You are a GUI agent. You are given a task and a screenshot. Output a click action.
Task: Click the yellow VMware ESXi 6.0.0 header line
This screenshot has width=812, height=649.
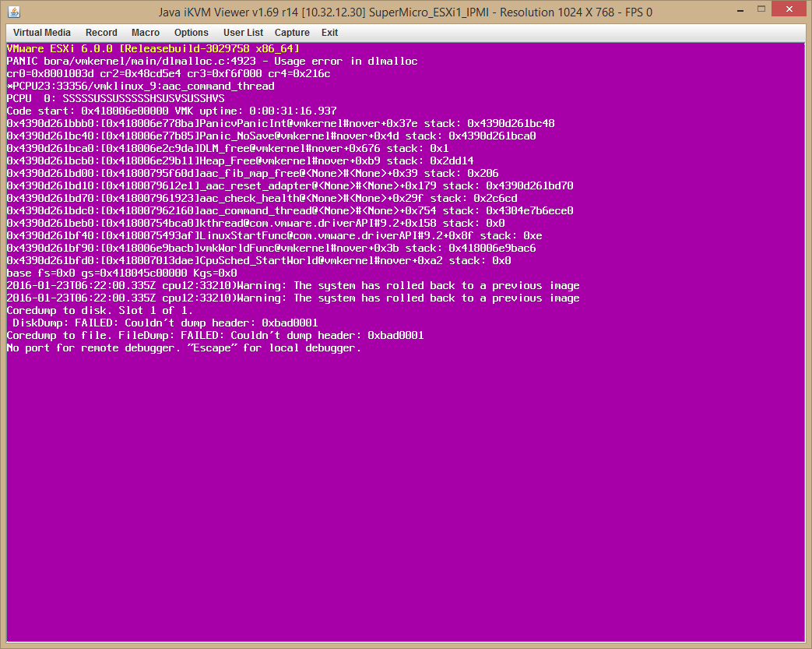click(153, 48)
